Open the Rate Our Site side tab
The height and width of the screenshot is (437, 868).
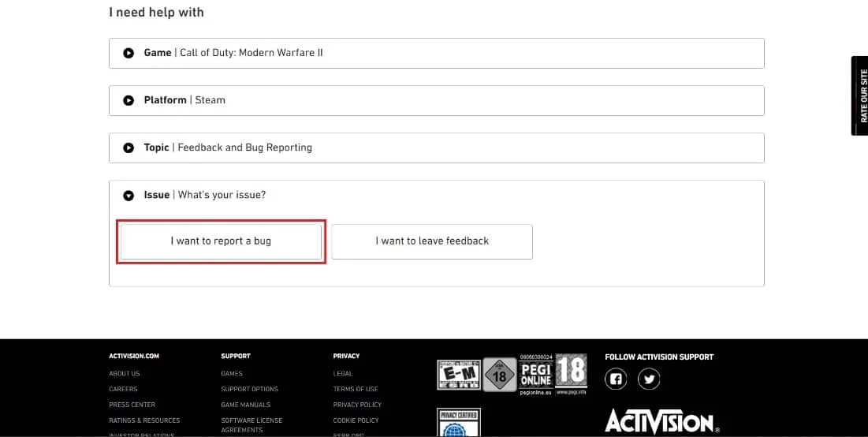pyautogui.click(x=859, y=95)
